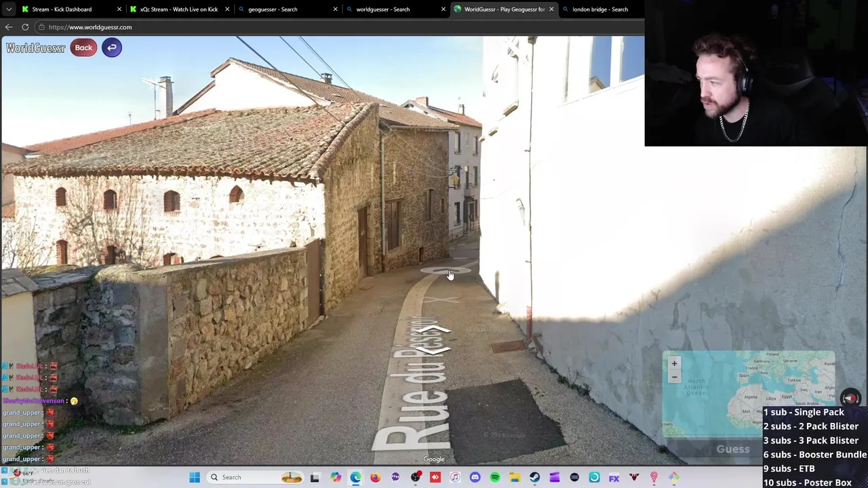This screenshot has width=868, height=488.
Task: Click the blue return arrow icon
Action: [112, 47]
